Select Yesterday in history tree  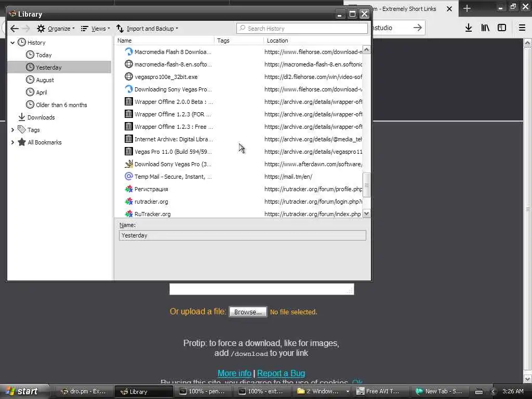click(x=59, y=67)
